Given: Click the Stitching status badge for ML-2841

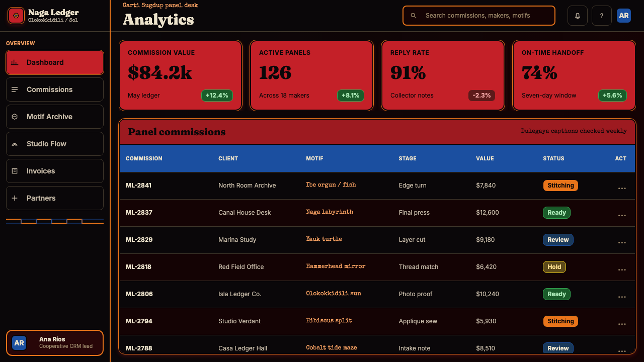Looking at the screenshot, I should click(x=560, y=186).
